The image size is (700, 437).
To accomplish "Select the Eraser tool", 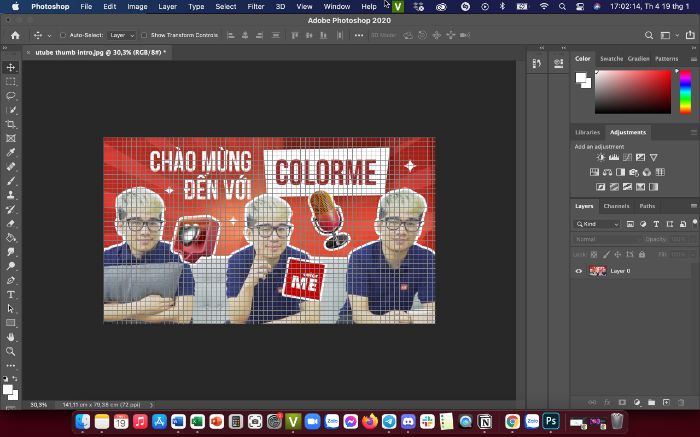I will [11, 224].
